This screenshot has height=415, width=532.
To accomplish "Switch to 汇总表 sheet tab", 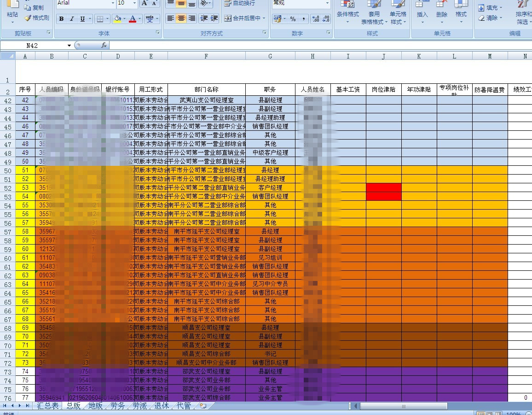I will (47, 405).
